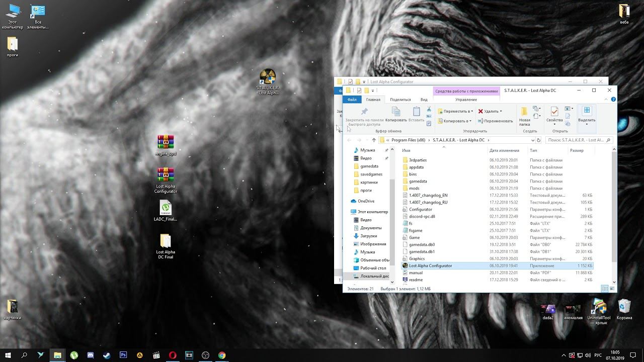Click the scissors Cut icon in ribbon

429,109
